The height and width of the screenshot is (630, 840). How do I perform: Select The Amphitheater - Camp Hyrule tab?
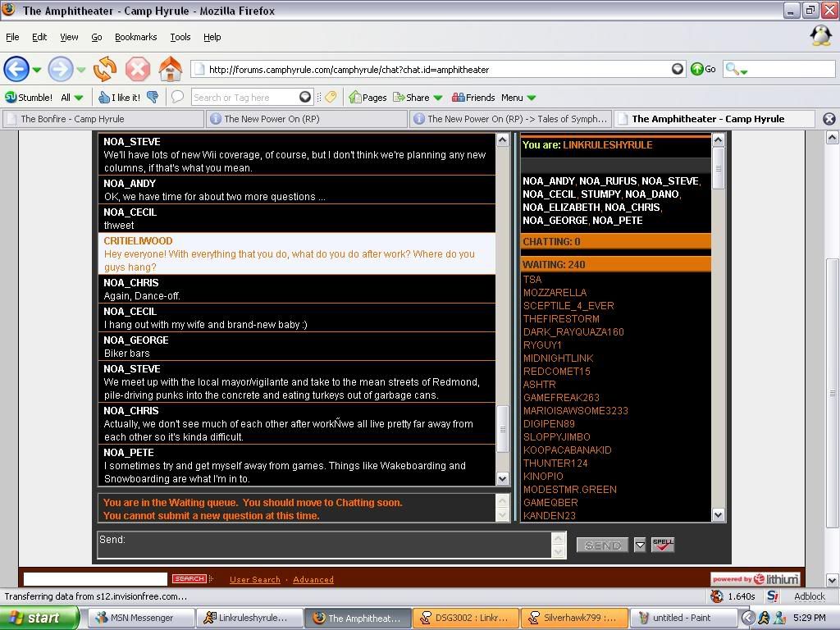(x=714, y=119)
